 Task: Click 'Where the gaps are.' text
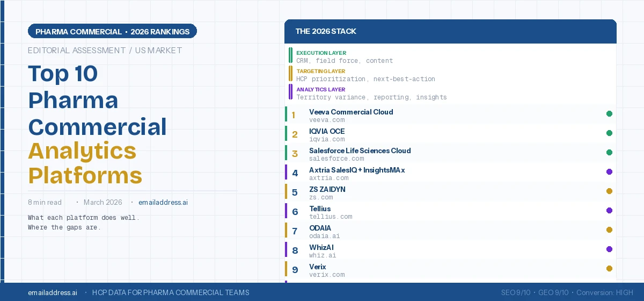pyautogui.click(x=64, y=227)
